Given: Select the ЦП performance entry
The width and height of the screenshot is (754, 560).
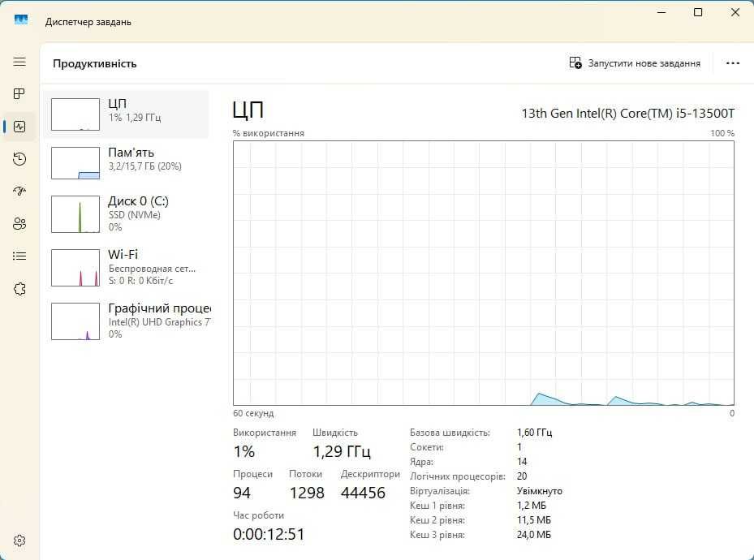Looking at the screenshot, I should pos(127,114).
